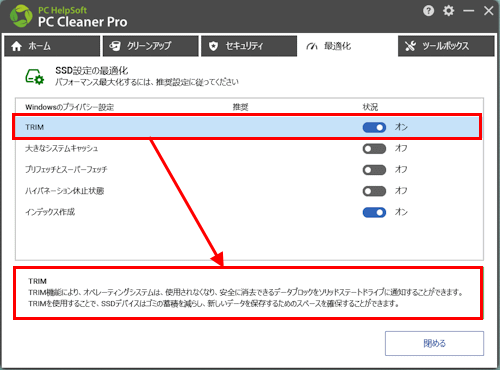Turn off the インデックス作成 toggle

pyautogui.click(x=374, y=213)
